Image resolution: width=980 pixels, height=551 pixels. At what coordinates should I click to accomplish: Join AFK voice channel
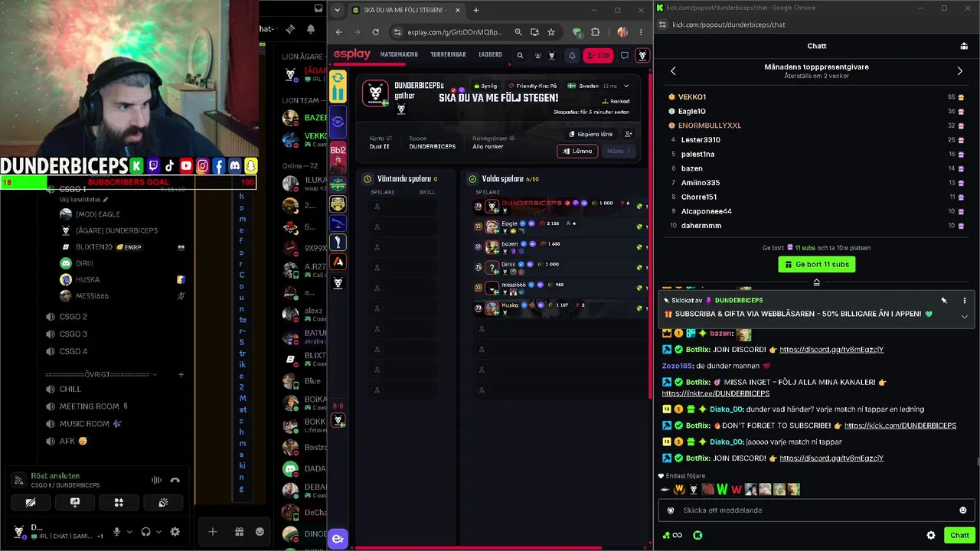tap(73, 441)
